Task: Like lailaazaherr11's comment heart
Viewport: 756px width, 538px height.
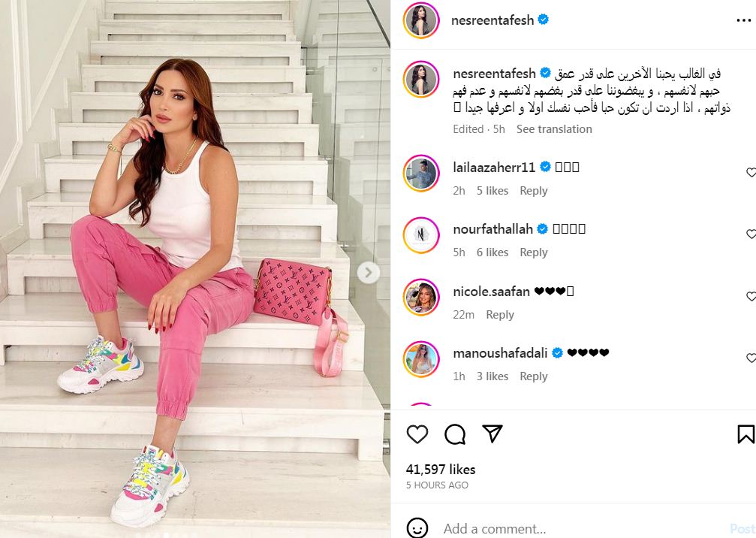Action: click(751, 172)
